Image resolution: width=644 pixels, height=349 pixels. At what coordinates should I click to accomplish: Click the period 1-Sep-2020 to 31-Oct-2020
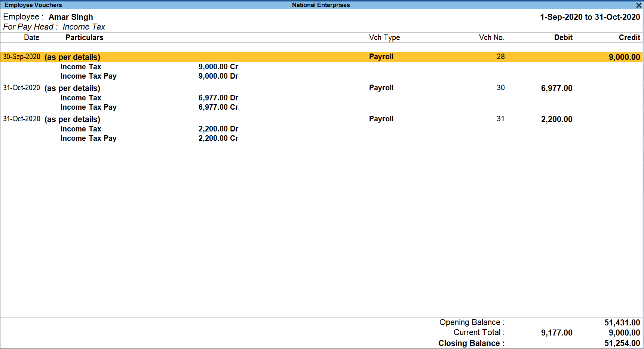pos(590,17)
